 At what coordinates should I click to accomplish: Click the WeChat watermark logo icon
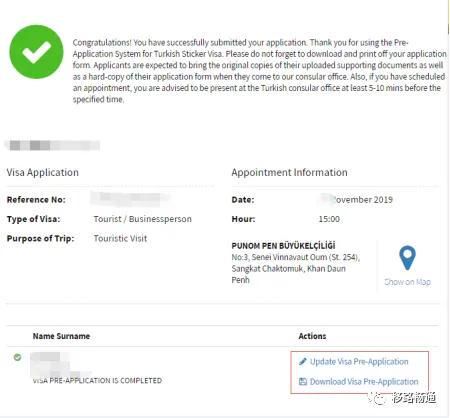coord(377,398)
